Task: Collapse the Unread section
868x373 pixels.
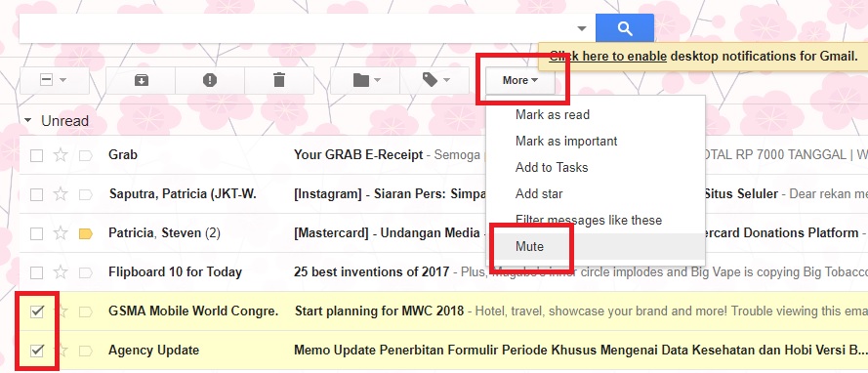Action: [28, 121]
